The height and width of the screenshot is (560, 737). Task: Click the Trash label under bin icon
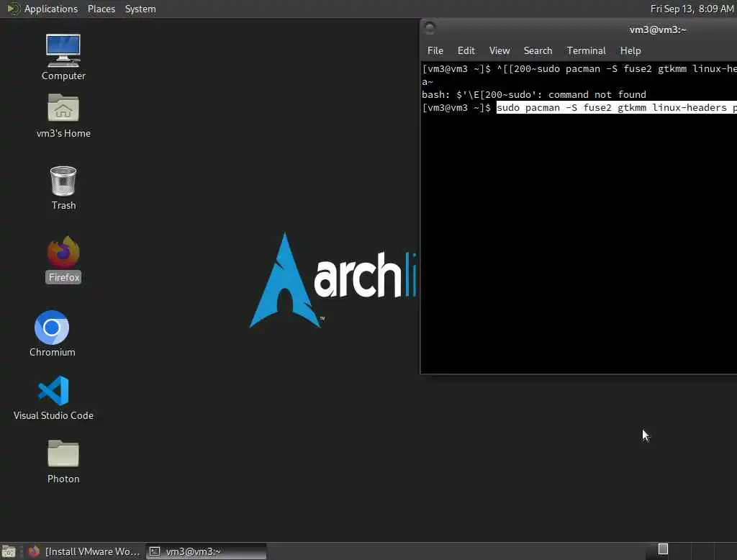[63, 205]
